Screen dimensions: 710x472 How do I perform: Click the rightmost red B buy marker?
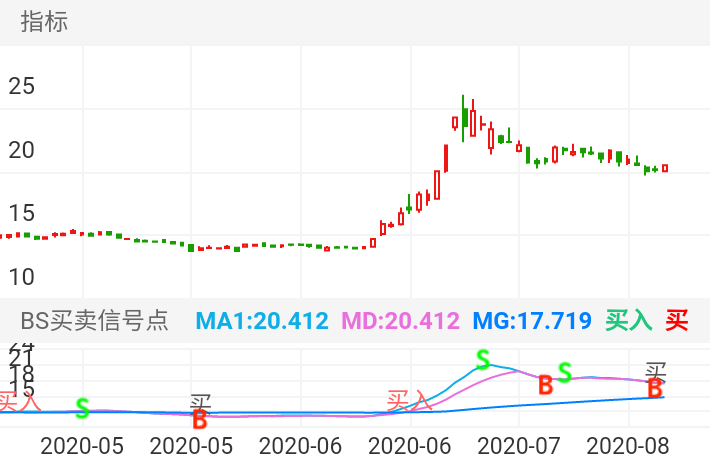pyautogui.click(x=655, y=389)
